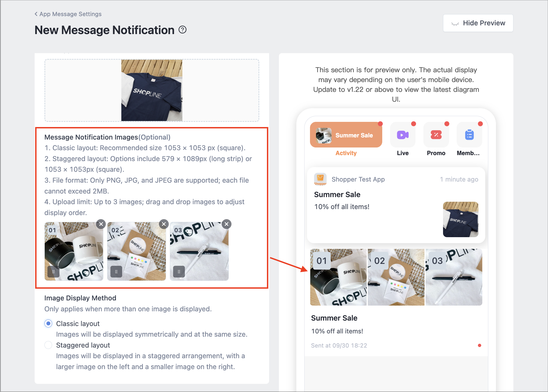
Task: Click the T-shirt thumbnail in notification preview
Action: (x=461, y=219)
